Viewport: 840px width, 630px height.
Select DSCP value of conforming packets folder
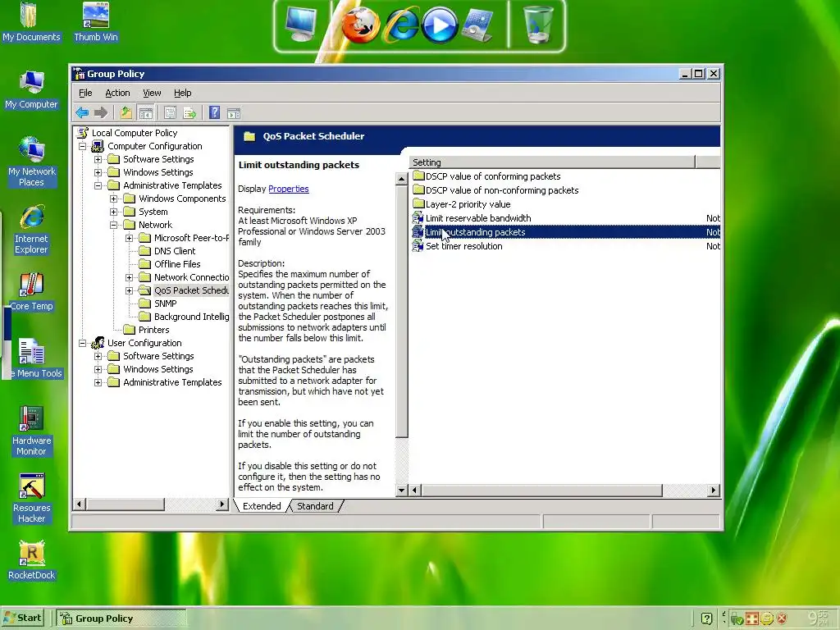493,176
